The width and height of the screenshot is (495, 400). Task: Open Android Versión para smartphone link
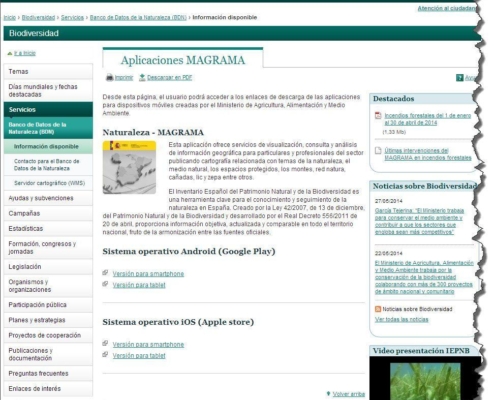tap(148, 274)
